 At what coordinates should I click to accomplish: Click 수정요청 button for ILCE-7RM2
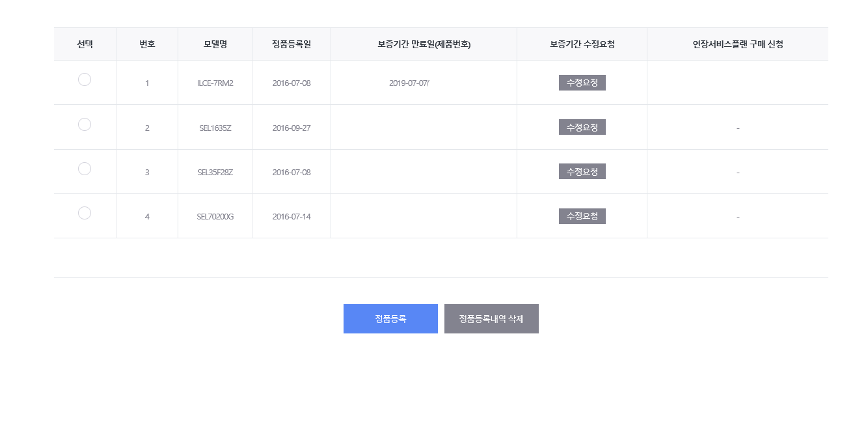point(582,83)
